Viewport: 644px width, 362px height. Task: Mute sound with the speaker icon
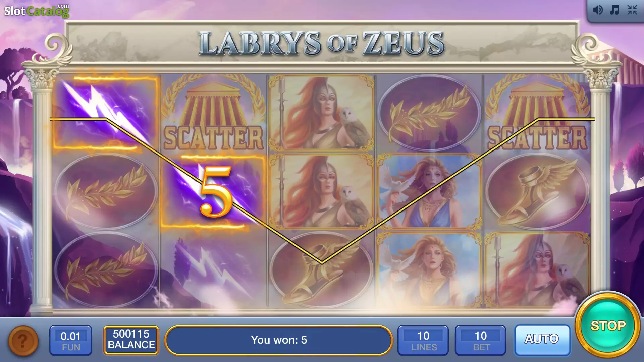(598, 10)
